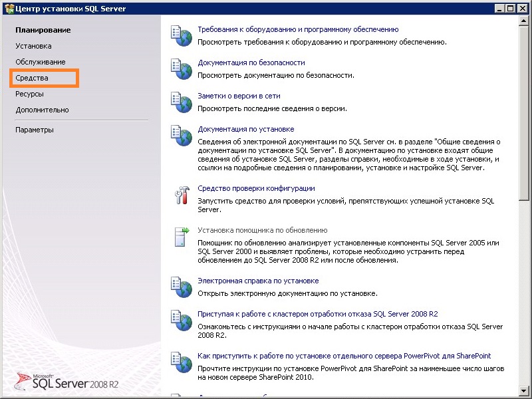
Task: Open the Установка section in sidebar
Action: point(33,46)
